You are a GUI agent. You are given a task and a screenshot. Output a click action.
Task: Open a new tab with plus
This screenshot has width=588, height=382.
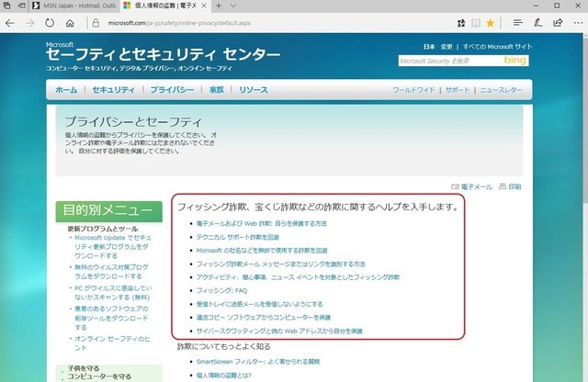click(219, 6)
